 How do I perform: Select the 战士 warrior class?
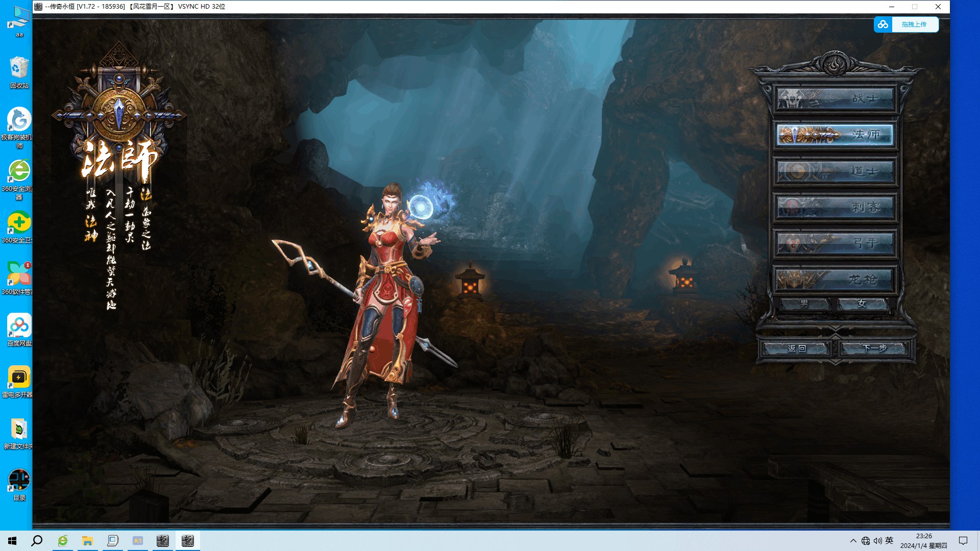pyautogui.click(x=835, y=98)
